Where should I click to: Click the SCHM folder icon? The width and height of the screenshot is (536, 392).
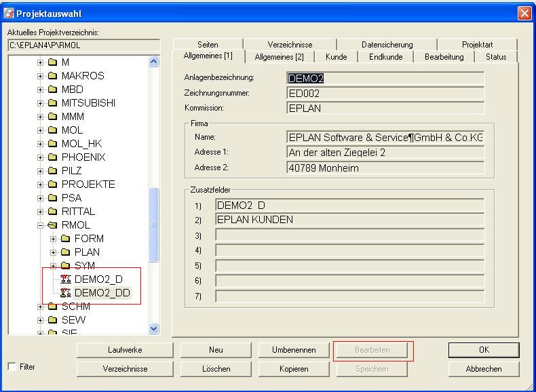coord(52,307)
